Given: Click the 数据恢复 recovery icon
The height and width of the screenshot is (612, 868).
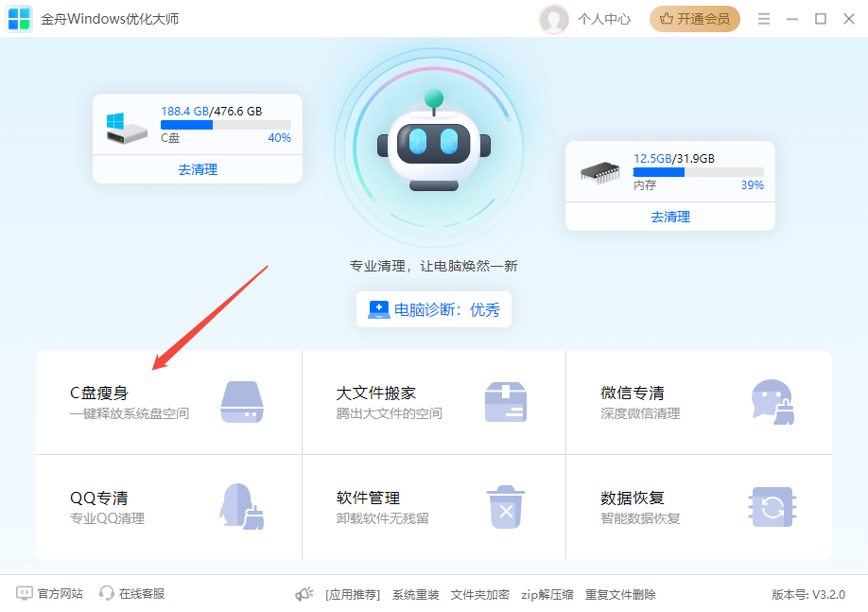Looking at the screenshot, I should coord(773,507).
